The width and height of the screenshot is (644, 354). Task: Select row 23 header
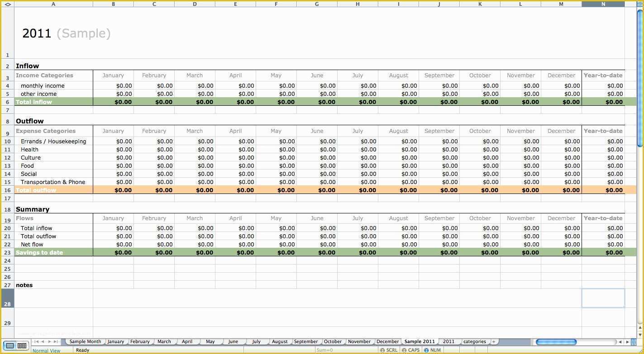8,253
